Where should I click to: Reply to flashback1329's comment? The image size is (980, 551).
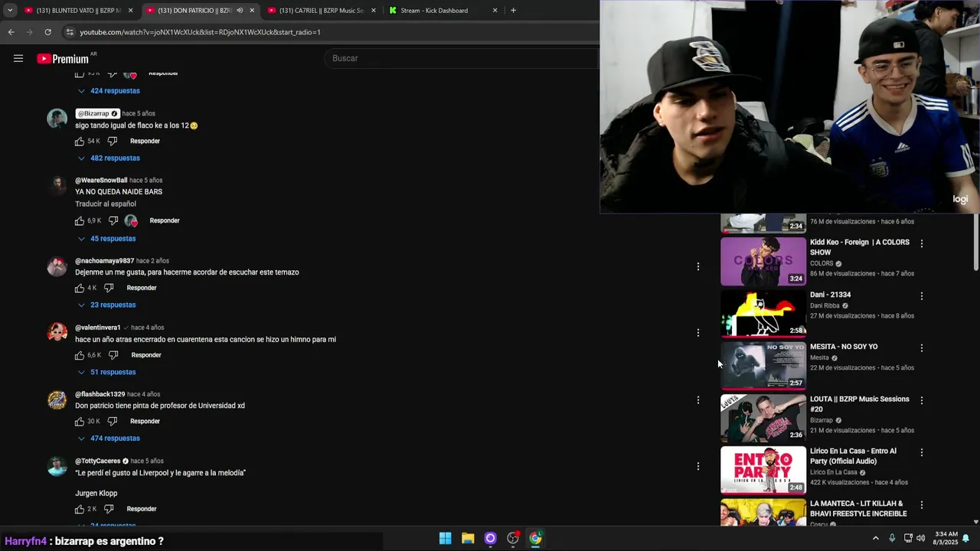click(x=145, y=422)
